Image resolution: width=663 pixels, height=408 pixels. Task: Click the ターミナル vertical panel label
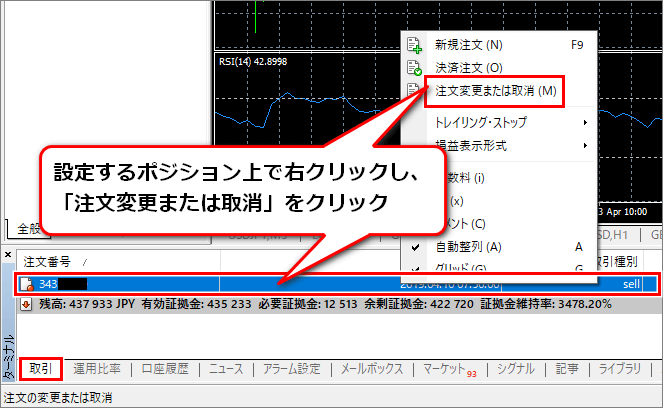point(8,357)
